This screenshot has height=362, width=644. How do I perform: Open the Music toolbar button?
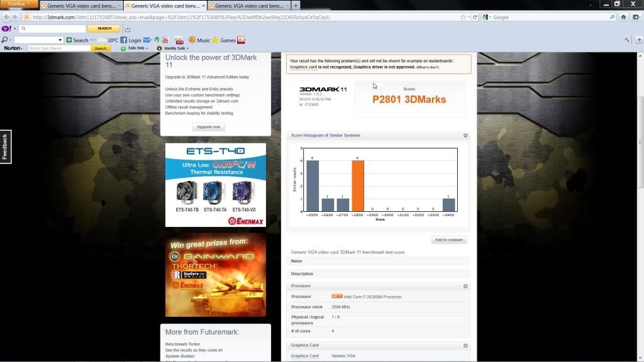[199, 40]
